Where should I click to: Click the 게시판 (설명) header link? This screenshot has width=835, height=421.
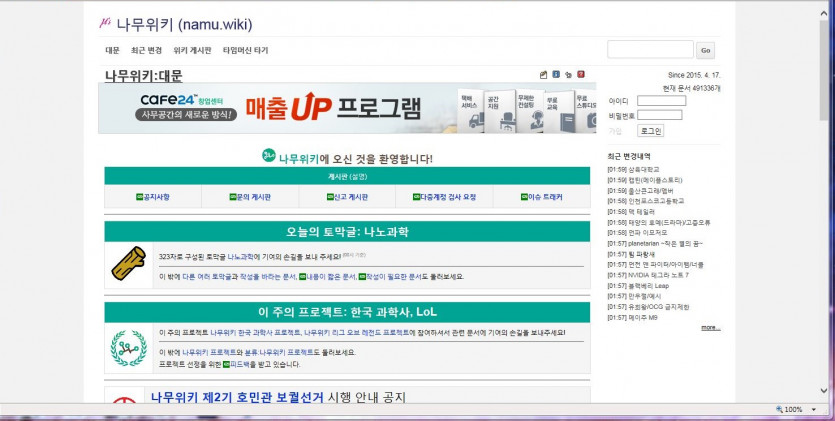(x=347, y=176)
